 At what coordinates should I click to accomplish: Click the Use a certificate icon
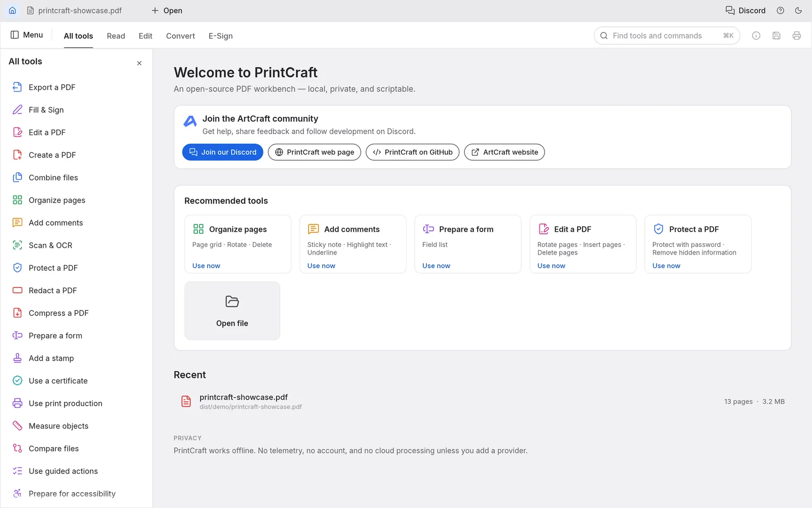[x=17, y=380]
